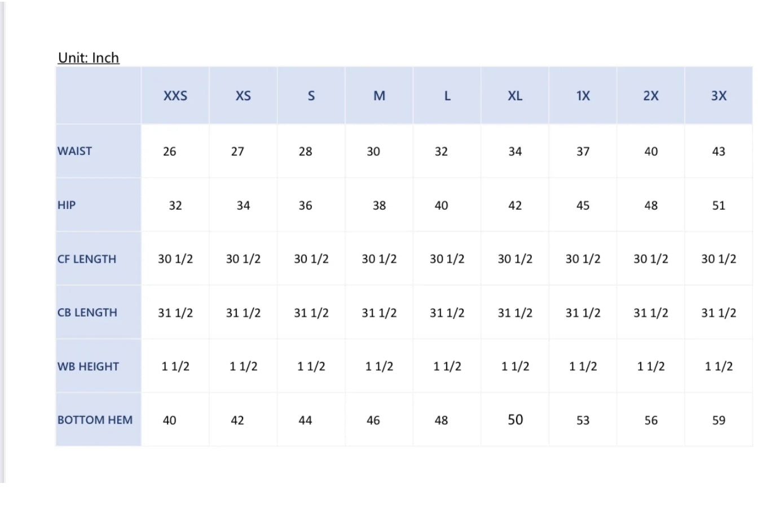Select bottom hem value 59 for 3X
This screenshot has width=780, height=532.
tap(719, 420)
